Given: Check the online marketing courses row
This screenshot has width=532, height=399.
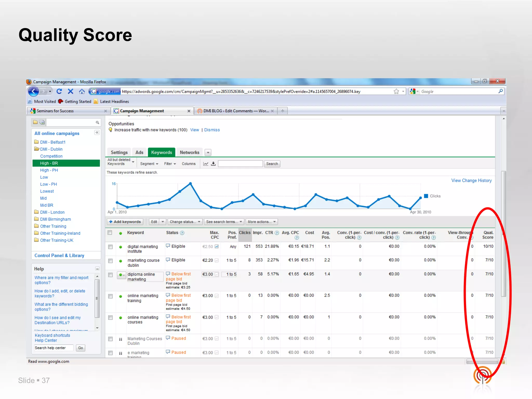Looking at the screenshot, I should click(110, 317).
